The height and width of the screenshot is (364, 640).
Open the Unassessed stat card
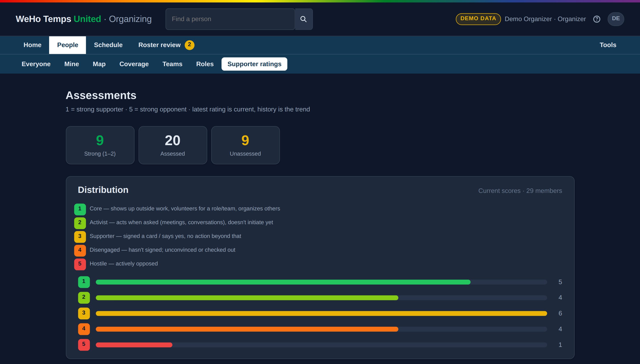(245, 145)
